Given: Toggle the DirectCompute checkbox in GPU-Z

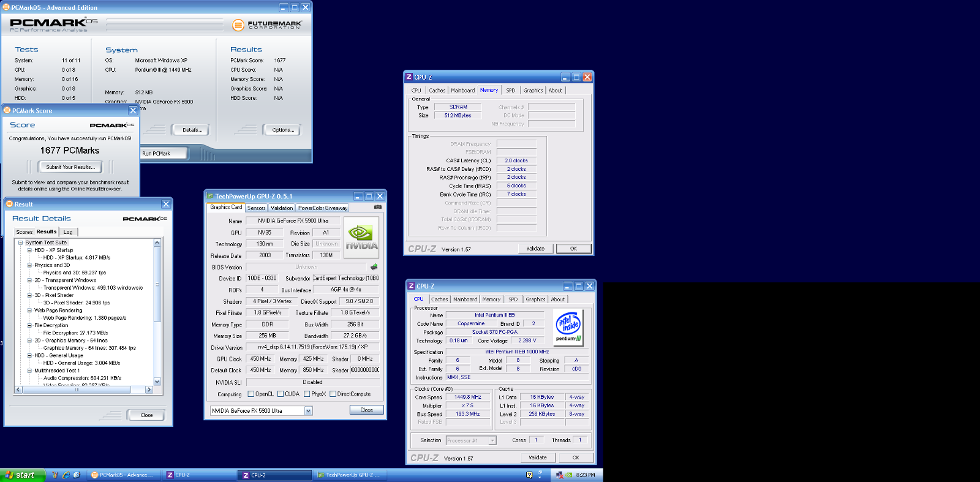Looking at the screenshot, I should point(333,394).
